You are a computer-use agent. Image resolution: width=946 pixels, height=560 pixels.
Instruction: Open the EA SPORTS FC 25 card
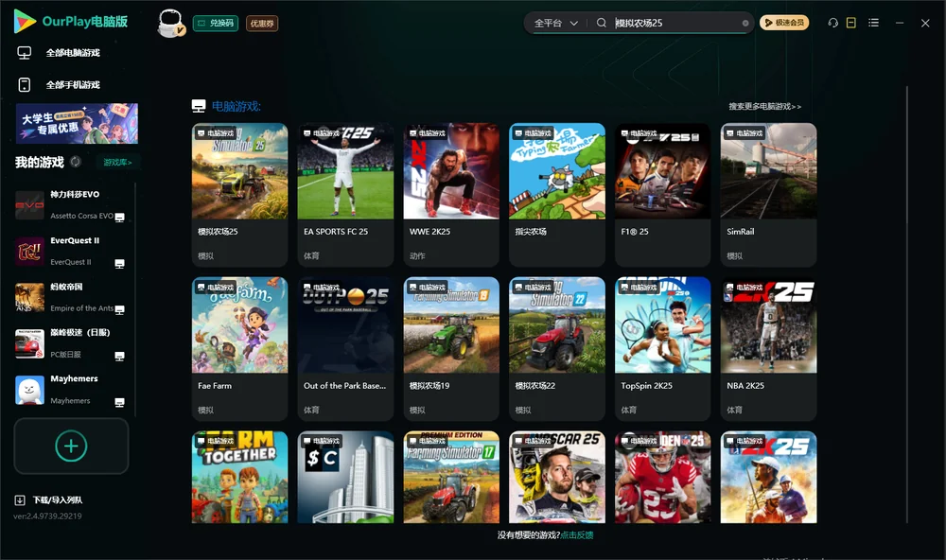pyautogui.click(x=345, y=194)
